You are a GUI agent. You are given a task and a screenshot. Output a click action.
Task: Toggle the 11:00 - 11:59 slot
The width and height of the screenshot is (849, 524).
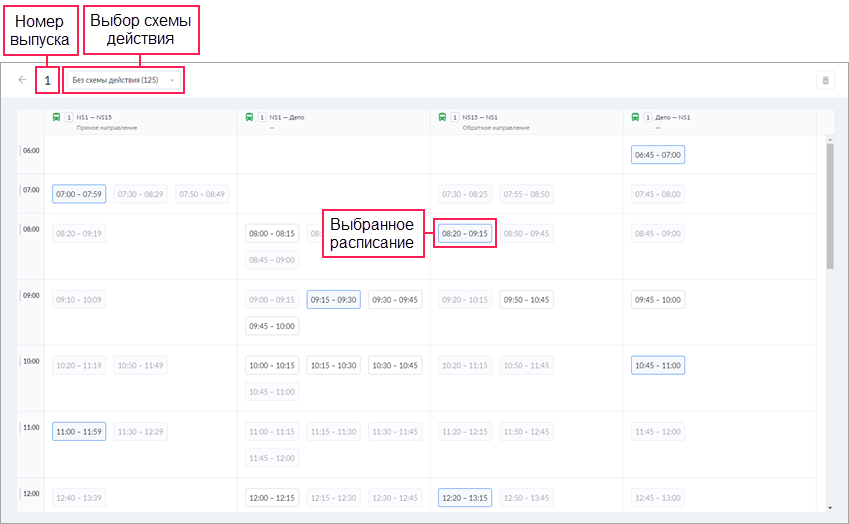(79, 431)
